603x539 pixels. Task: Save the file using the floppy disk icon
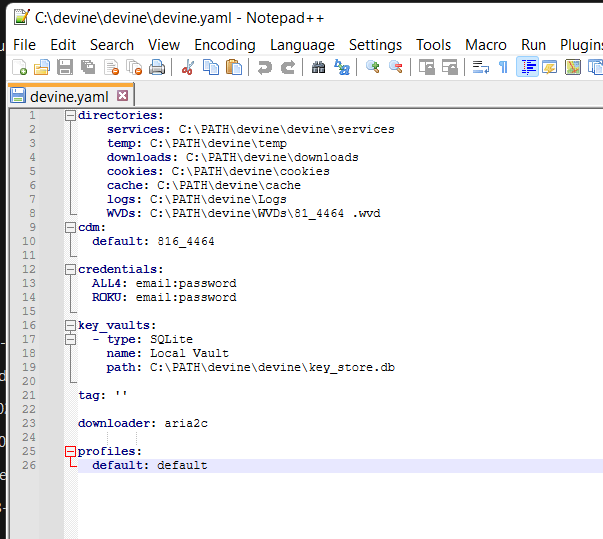click(64, 67)
